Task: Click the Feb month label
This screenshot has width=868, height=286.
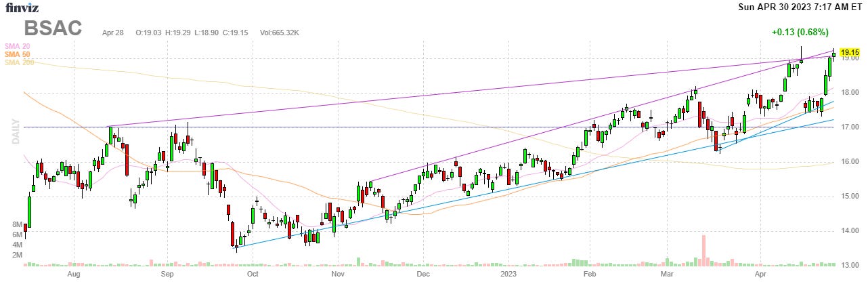Action: pos(589,274)
